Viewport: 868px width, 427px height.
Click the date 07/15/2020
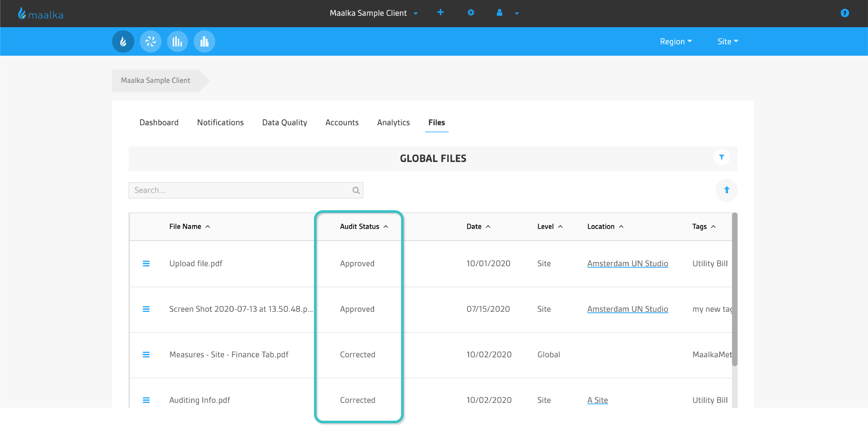click(488, 309)
